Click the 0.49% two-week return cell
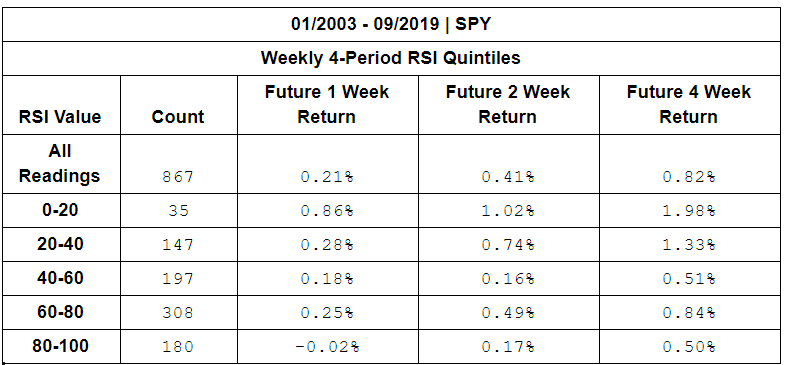The width and height of the screenshot is (785, 365). point(508,313)
